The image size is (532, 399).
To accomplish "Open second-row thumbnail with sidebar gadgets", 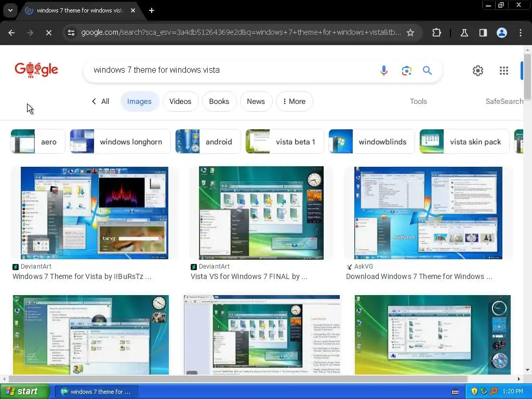I will pyautogui.click(x=433, y=335).
